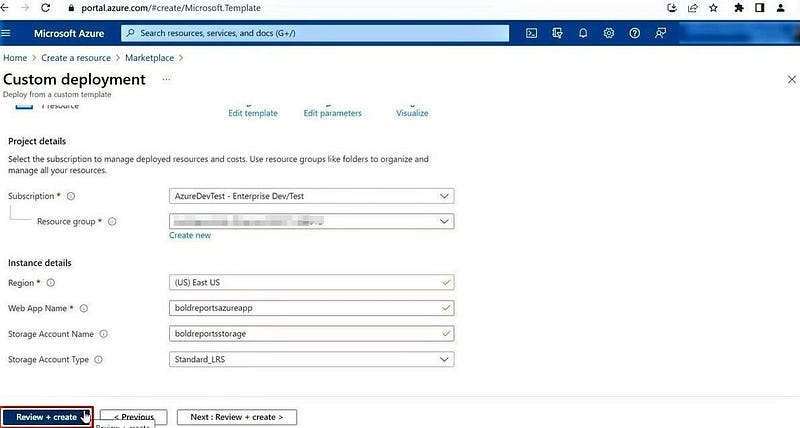The height and width of the screenshot is (428, 800).
Task: Click Next : Review + create button
Action: click(x=237, y=417)
